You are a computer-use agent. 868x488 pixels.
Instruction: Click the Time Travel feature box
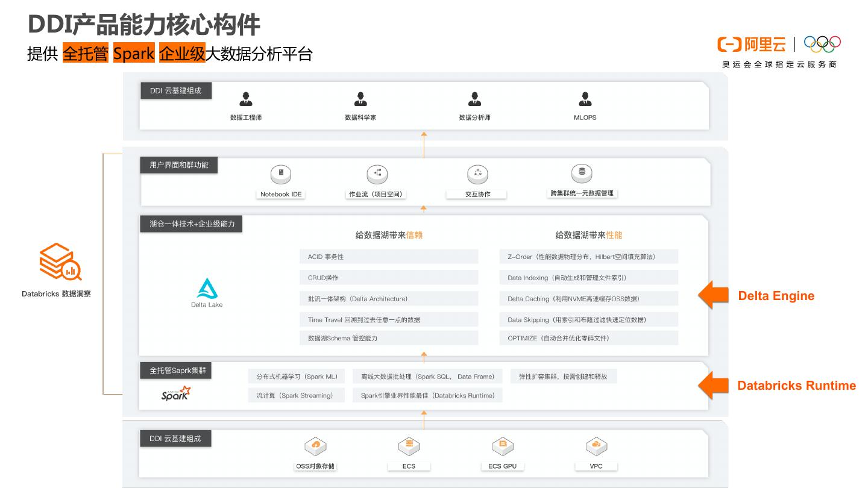(x=388, y=320)
